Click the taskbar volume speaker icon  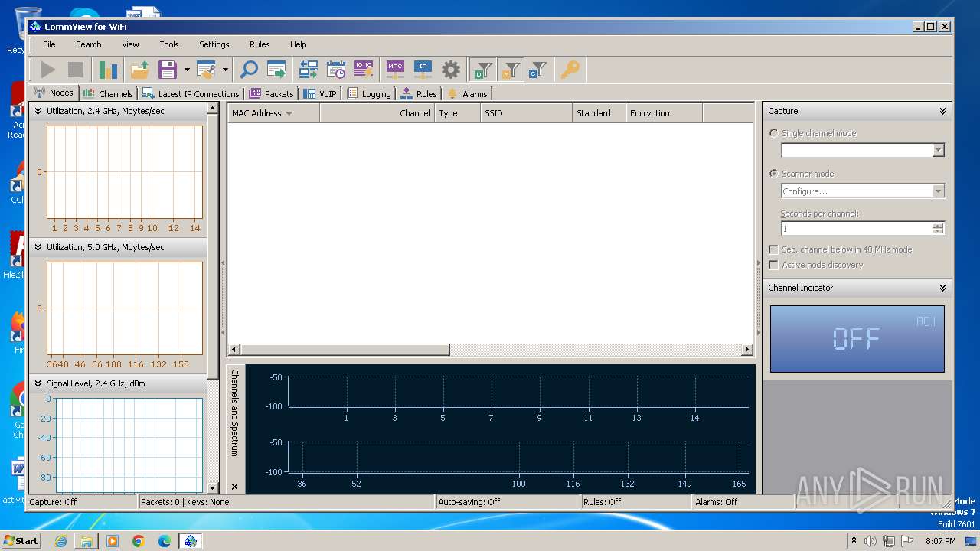871,541
